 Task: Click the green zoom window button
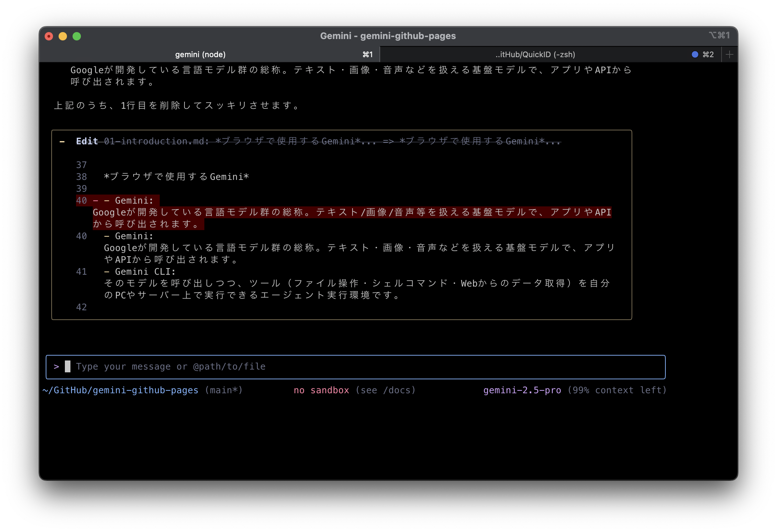click(x=77, y=36)
